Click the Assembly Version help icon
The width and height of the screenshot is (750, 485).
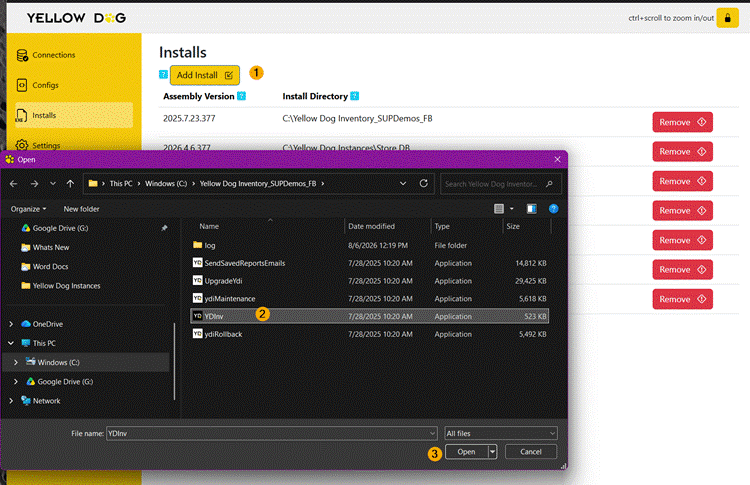coord(242,96)
